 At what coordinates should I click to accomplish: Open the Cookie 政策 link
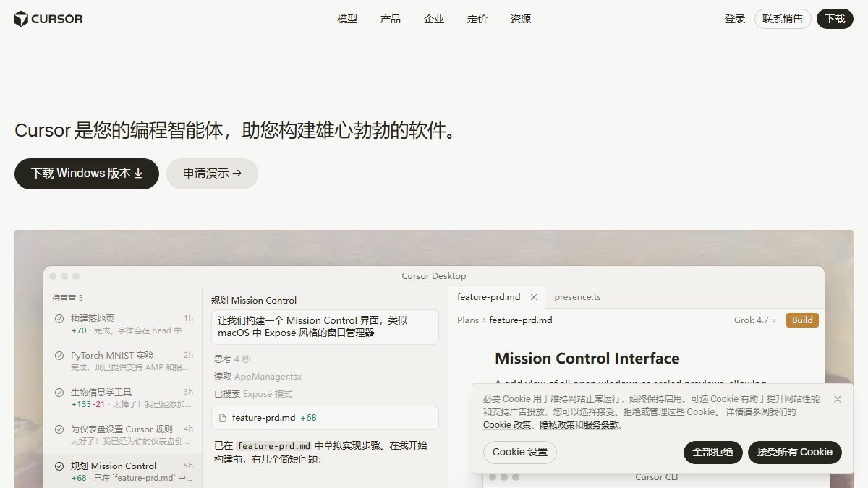pos(507,425)
